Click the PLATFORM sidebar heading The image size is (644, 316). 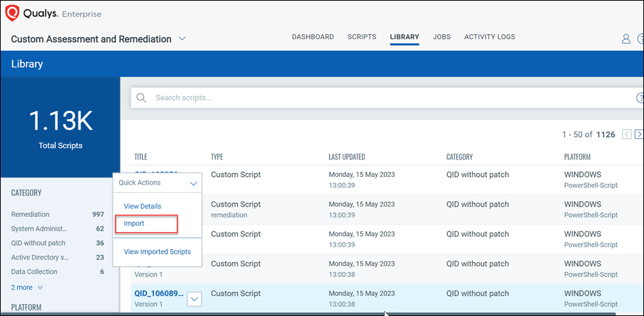tap(26, 307)
